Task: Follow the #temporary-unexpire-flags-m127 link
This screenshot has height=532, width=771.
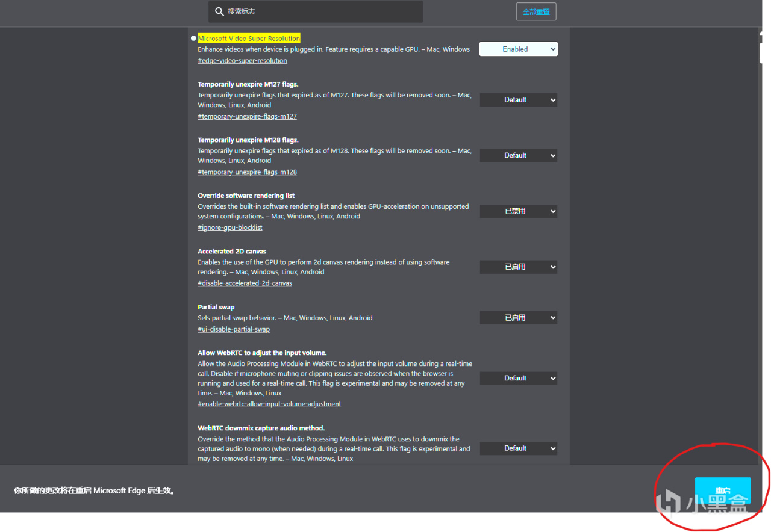Action: 247,116
